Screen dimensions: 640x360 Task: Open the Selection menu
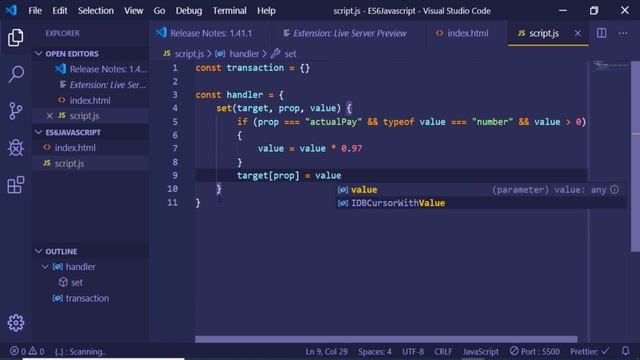[96, 11]
